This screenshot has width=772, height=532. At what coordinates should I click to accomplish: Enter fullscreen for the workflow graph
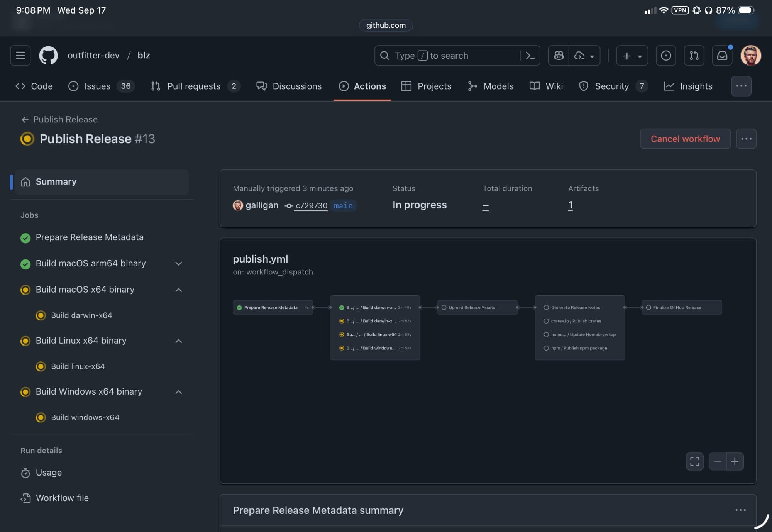tap(694, 461)
